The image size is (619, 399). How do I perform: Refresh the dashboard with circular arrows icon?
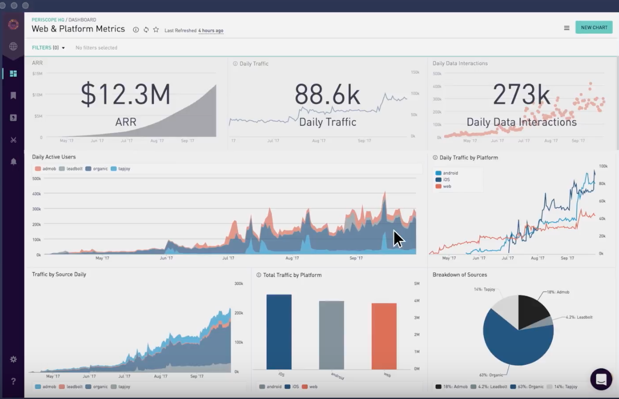(x=146, y=30)
